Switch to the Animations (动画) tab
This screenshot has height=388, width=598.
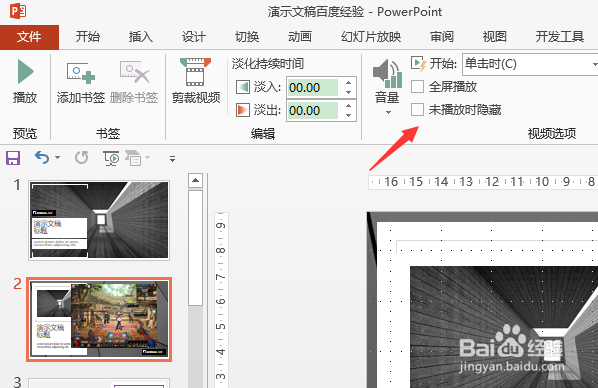click(x=300, y=37)
